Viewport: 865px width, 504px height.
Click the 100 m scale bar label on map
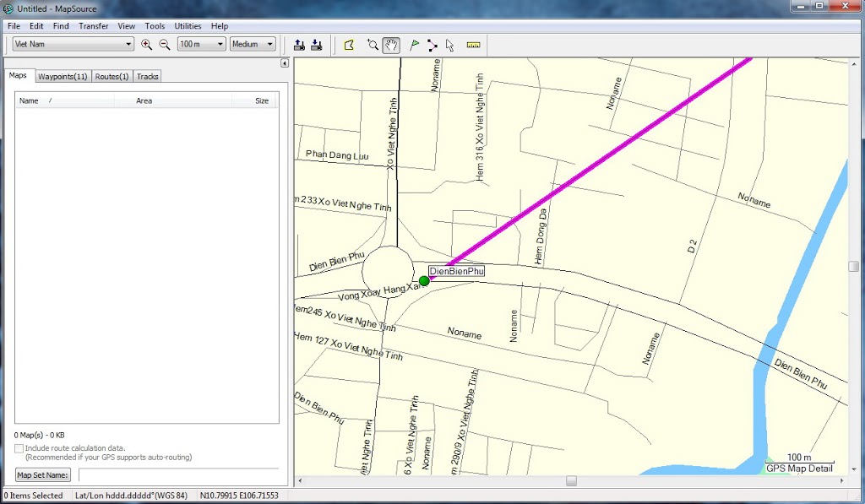pos(799,457)
